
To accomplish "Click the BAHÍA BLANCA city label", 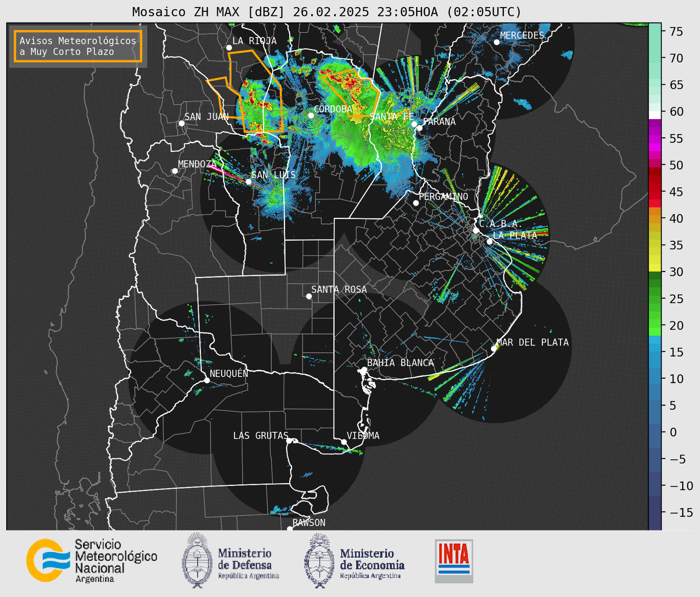I will click(400, 363).
